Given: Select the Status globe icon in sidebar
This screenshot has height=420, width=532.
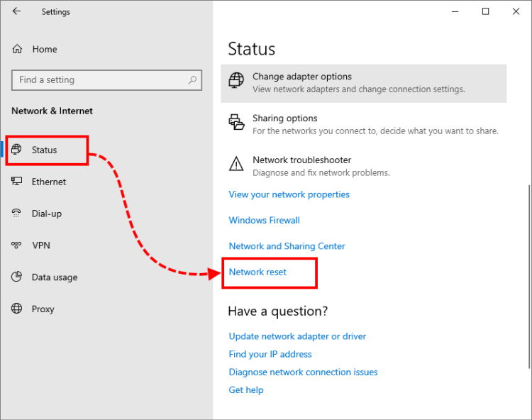Looking at the screenshot, I should pyautogui.click(x=17, y=150).
